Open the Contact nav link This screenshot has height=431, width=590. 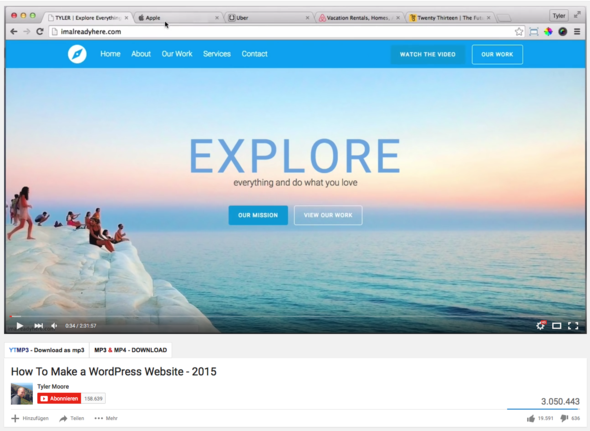click(254, 54)
